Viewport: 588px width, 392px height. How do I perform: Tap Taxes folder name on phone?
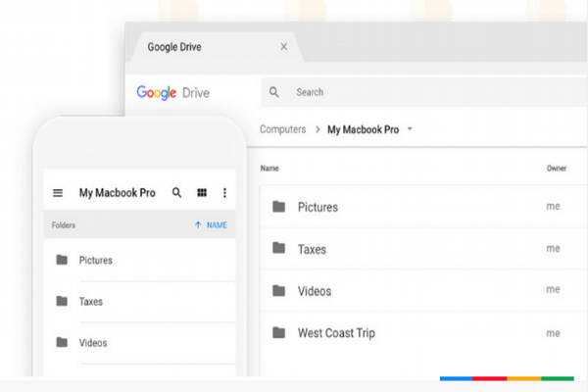[91, 301]
